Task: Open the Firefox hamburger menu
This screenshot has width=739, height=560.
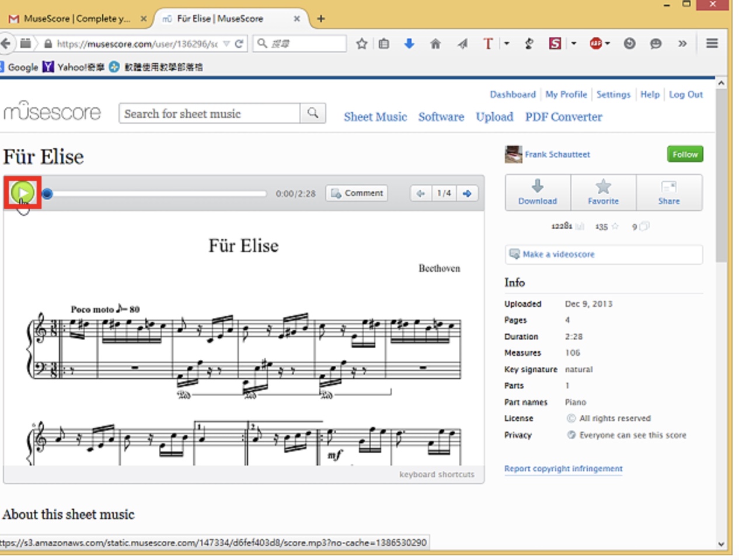Action: pyautogui.click(x=712, y=43)
